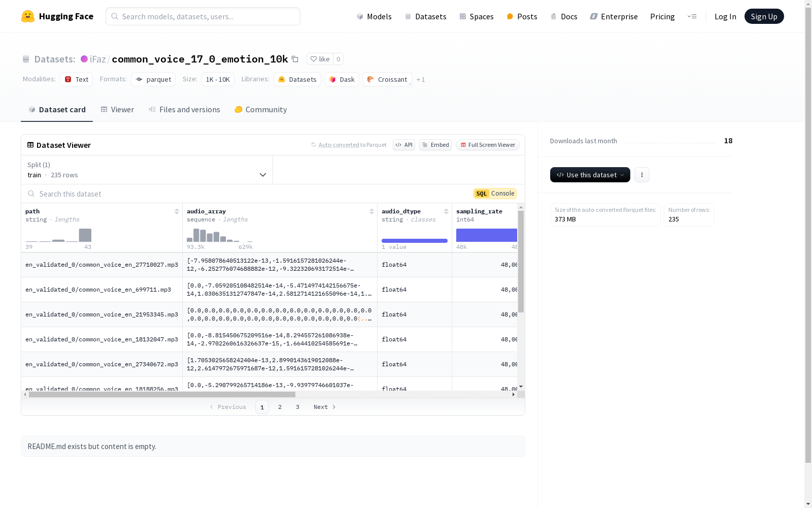Sort the audio_array column
Screen dimensions: 812x508
point(371,211)
